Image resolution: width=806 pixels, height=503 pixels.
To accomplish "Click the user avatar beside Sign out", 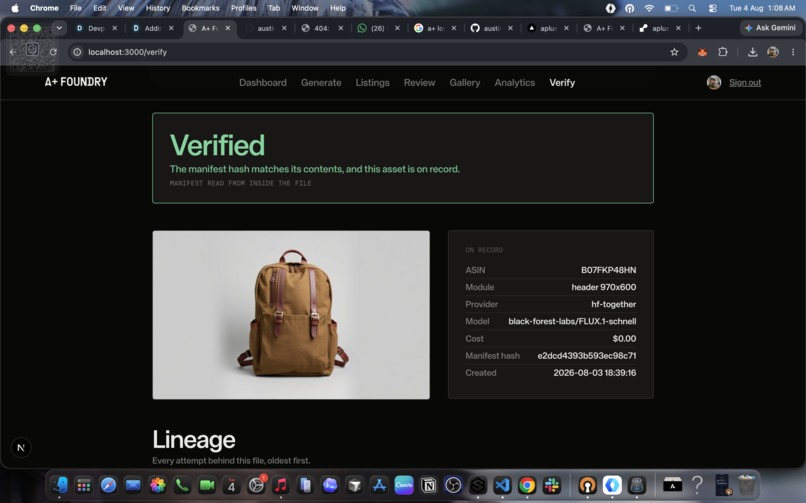I will (713, 82).
